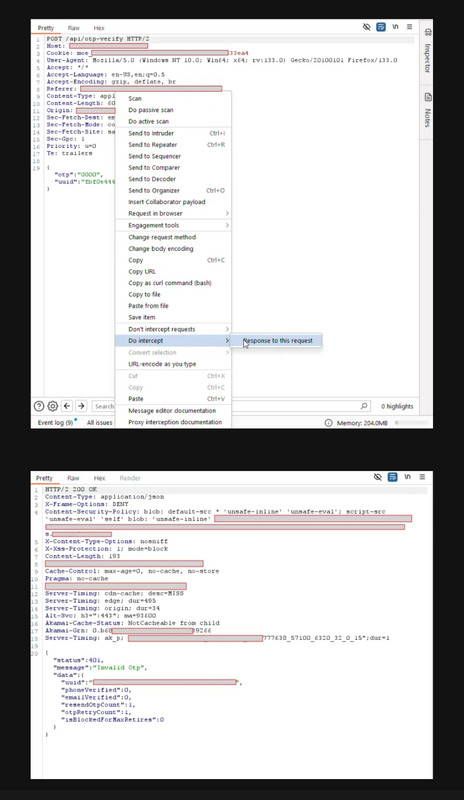
Task: Choose Do active scan
Action: pyautogui.click(x=173, y=121)
